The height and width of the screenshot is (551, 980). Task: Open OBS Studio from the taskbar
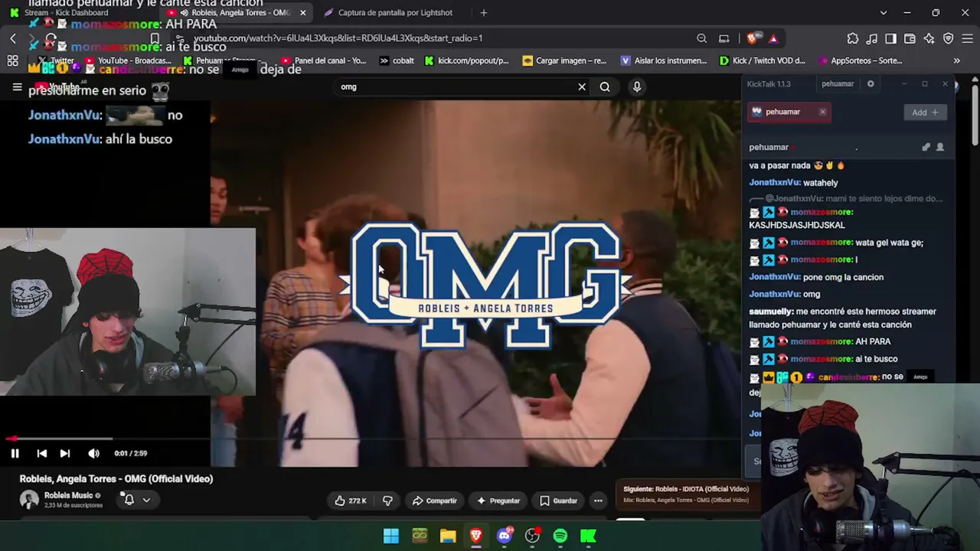[532, 536]
